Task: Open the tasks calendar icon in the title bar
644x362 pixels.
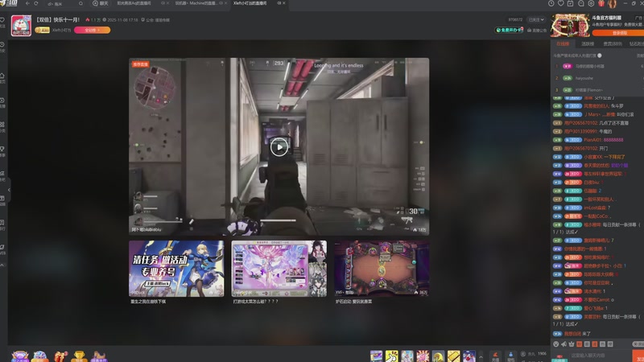Action: click(x=571, y=3)
